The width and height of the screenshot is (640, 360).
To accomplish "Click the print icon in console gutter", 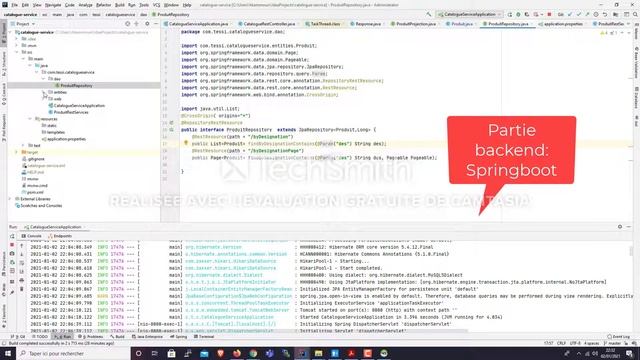I will pos(22,281).
